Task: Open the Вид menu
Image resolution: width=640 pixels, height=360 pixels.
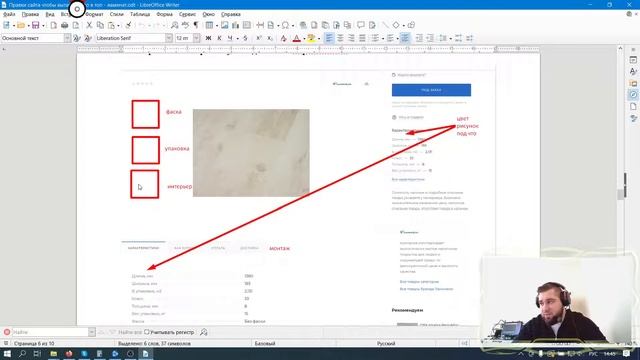Action: click(x=50, y=14)
